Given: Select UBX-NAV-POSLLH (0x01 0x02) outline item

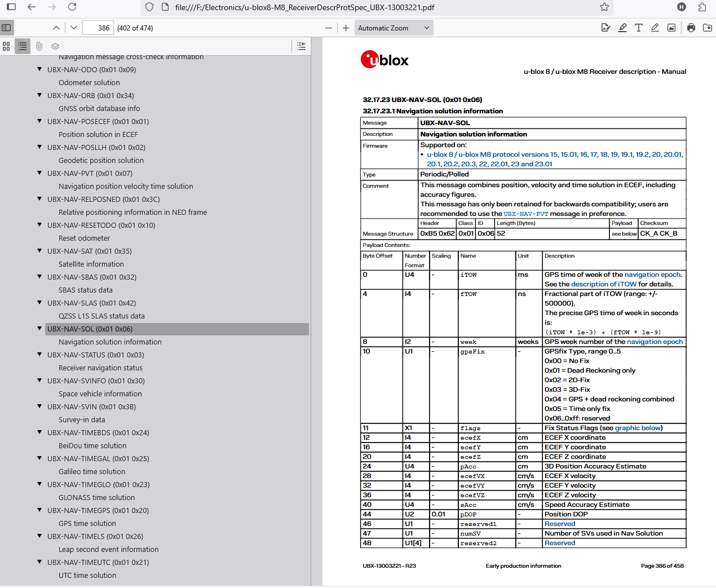Looking at the screenshot, I should tap(96, 148).
